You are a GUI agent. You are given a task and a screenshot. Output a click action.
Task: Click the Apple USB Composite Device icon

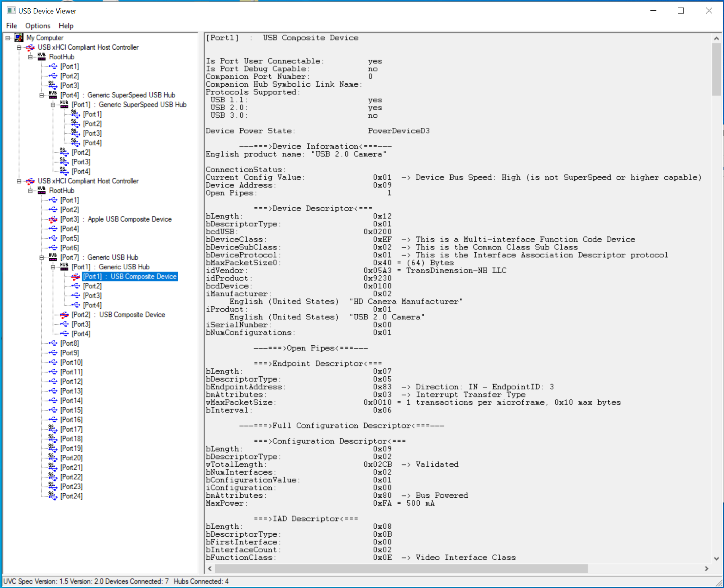pyautogui.click(x=53, y=219)
